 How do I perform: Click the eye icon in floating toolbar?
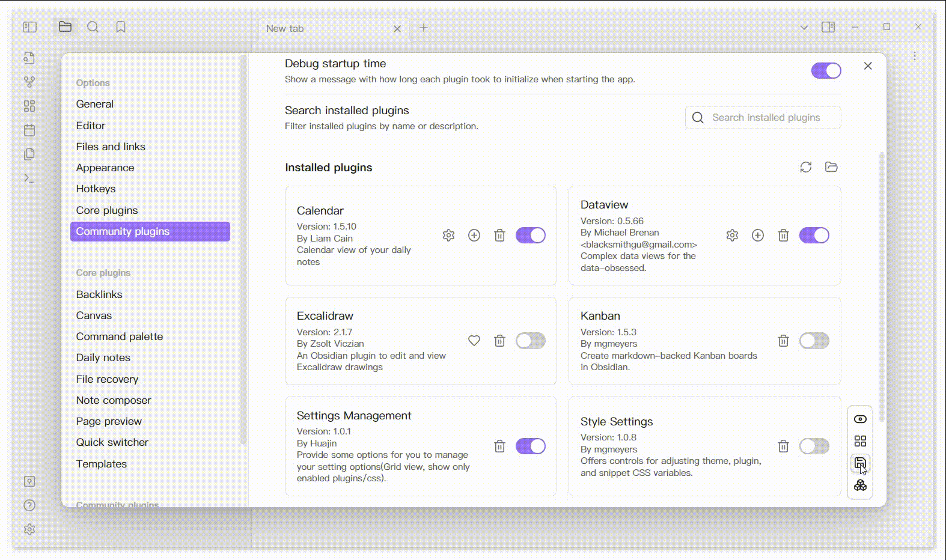click(x=860, y=419)
